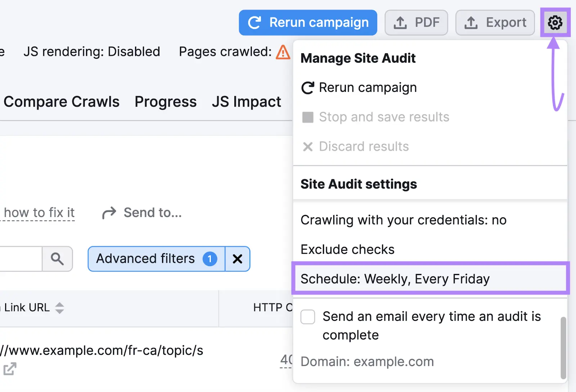Switch to the Compare Crawls tab

tap(62, 102)
